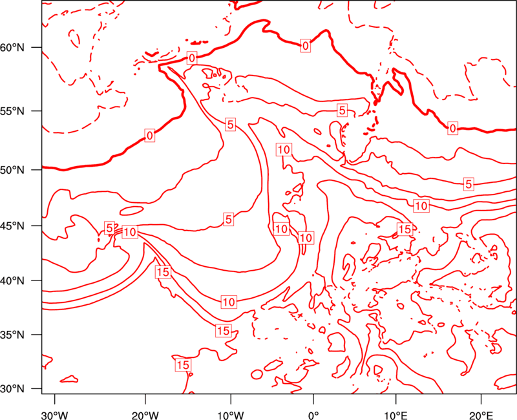The image size is (517, 420).
Task: Click the 40°N latitude axis label
Action: tap(12, 281)
